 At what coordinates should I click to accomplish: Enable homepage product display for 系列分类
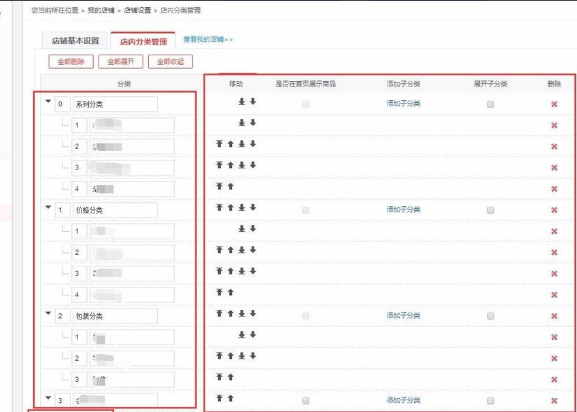tap(305, 104)
